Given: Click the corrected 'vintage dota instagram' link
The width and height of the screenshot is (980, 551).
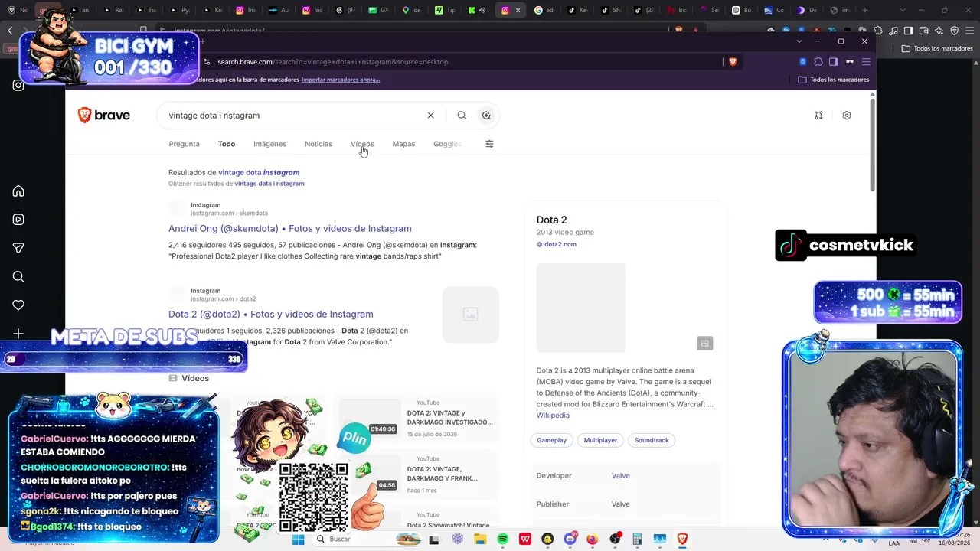Looking at the screenshot, I should coord(259,173).
